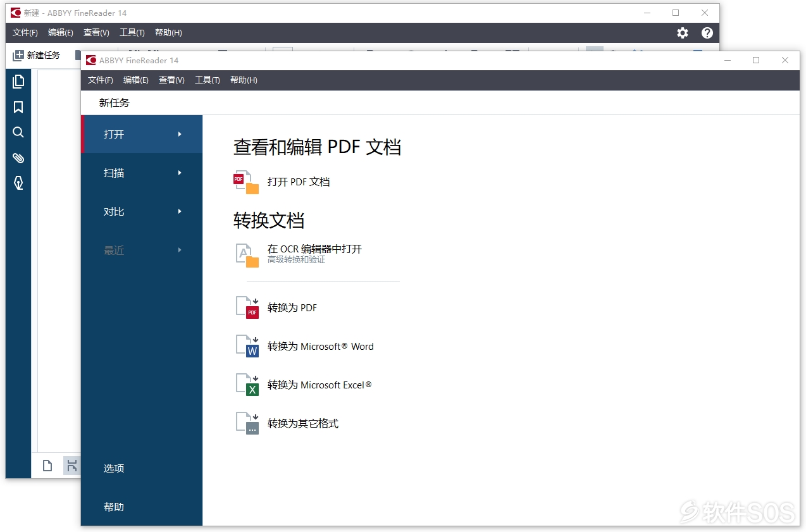The image size is (806, 532).
Task: Click 新建任务 button in back window toolbar
Action: click(x=37, y=55)
